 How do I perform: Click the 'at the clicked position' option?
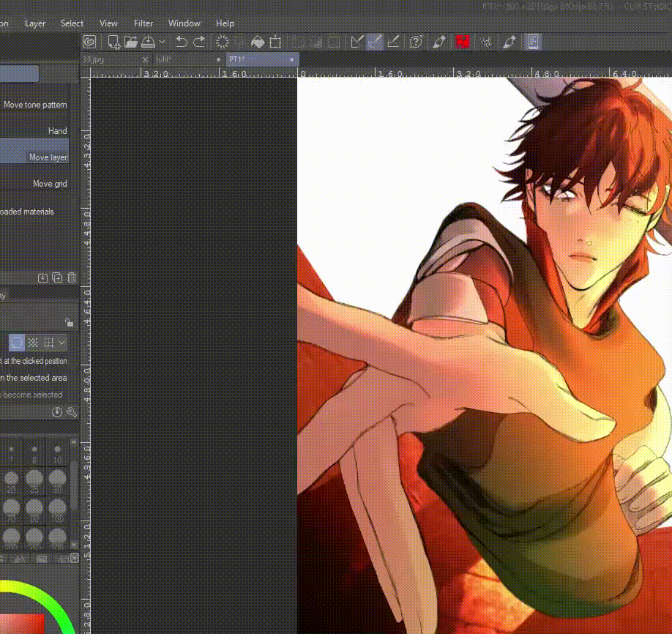[x=34, y=361]
